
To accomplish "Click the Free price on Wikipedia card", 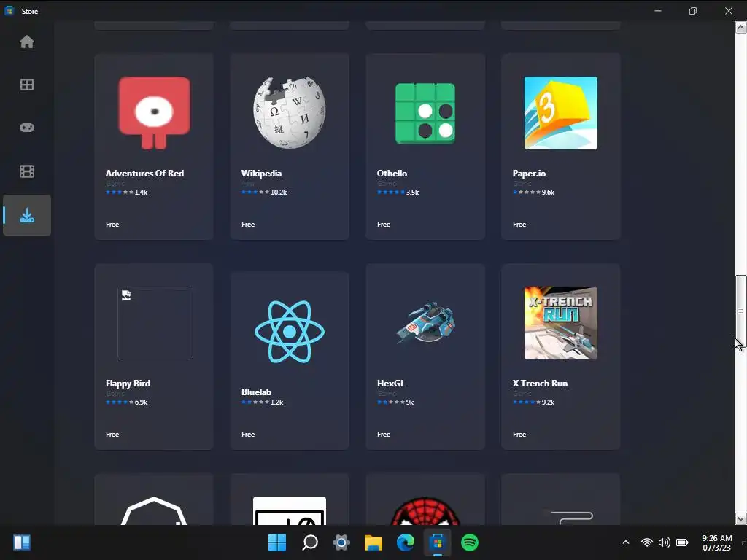I will click(248, 225).
